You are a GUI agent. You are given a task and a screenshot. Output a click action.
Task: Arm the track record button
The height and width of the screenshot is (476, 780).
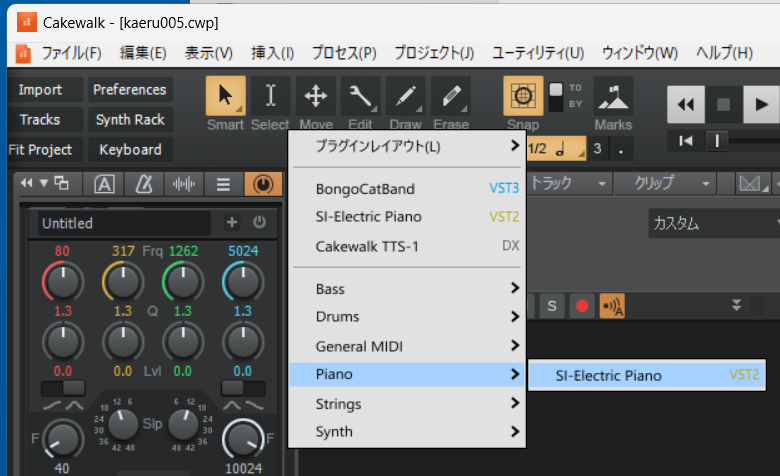click(582, 306)
